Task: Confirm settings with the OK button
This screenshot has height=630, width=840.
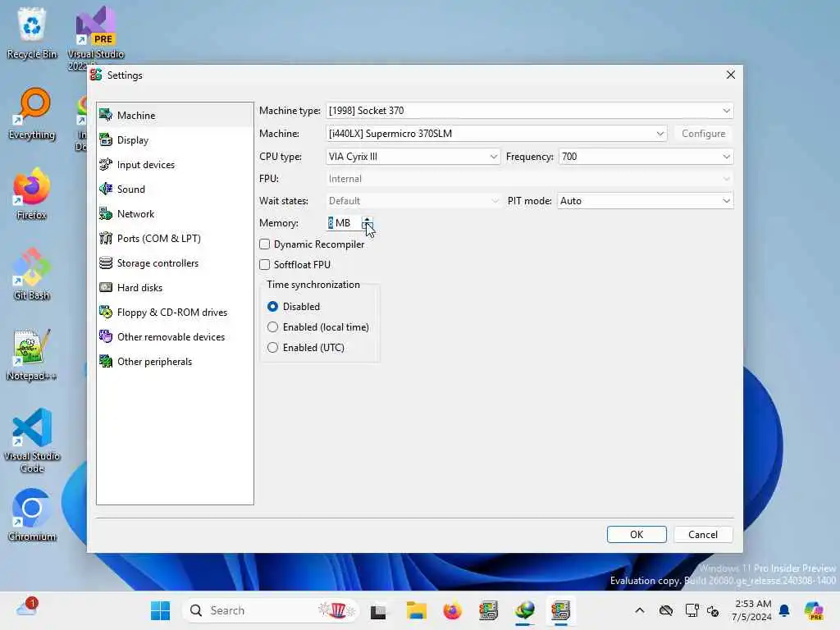Action: [x=637, y=535]
